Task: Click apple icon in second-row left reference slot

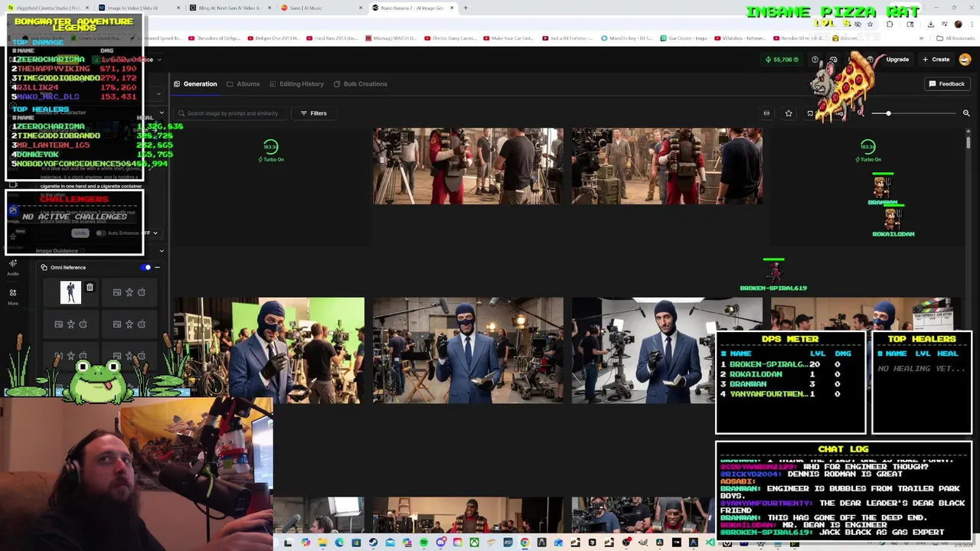Action: 83,324
